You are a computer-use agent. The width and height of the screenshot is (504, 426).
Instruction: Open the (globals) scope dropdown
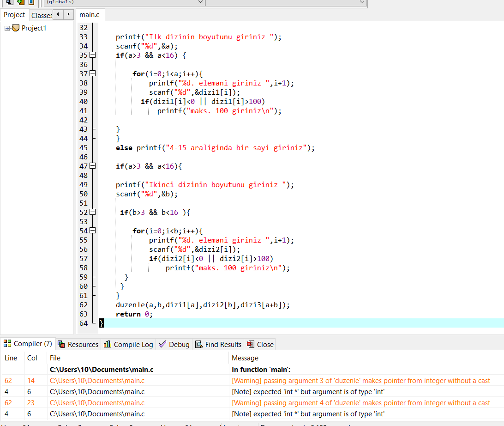(124, 2)
